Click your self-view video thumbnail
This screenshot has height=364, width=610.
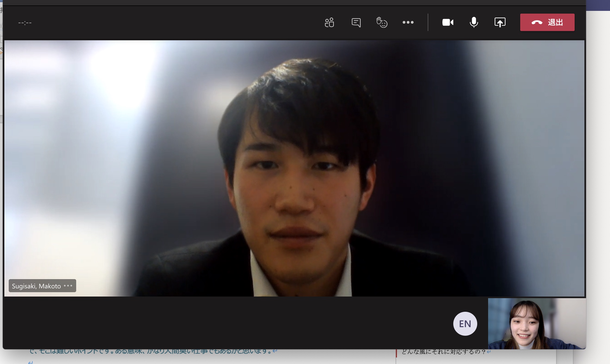[537, 323]
